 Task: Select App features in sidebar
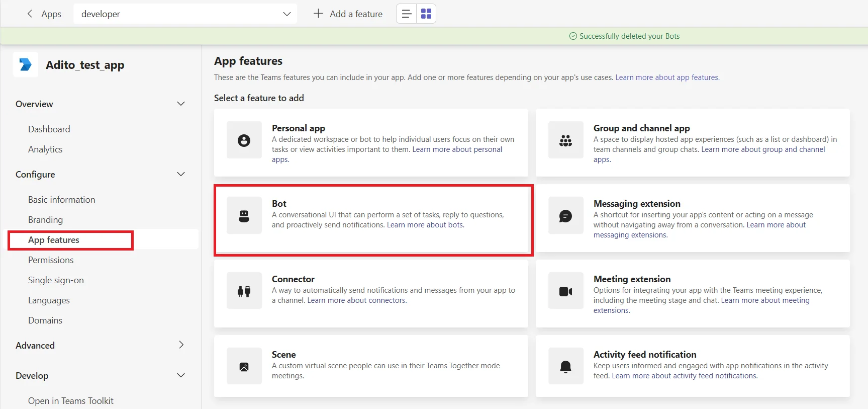pos(54,240)
